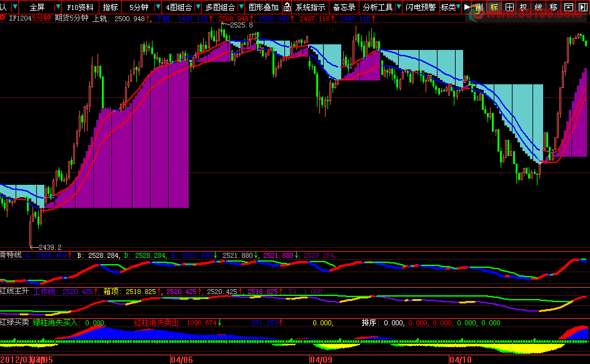This screenshot has width=590, height=364.
Task: Click the 04/06 date marker on timeline
Action: (x=182, y=360)
